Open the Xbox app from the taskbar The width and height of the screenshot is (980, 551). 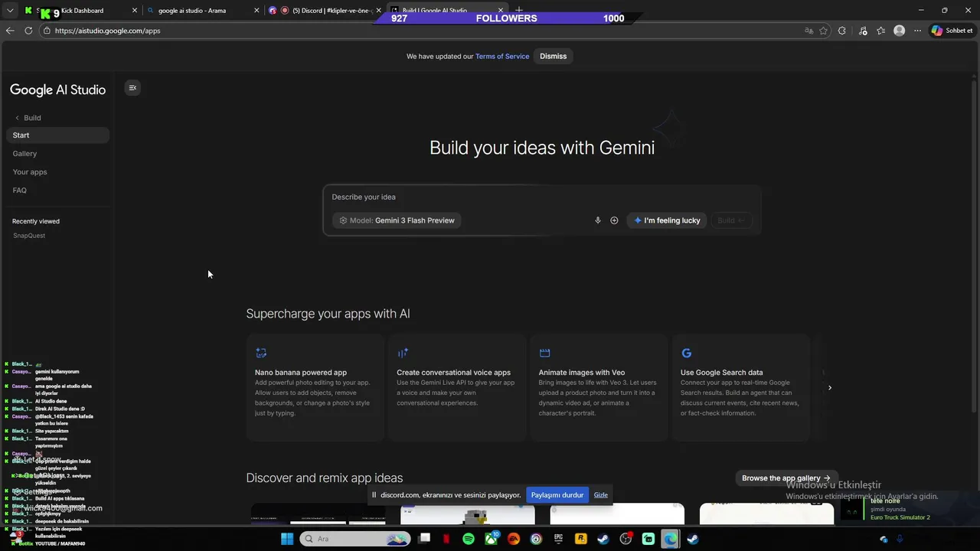tap(491, 539)
